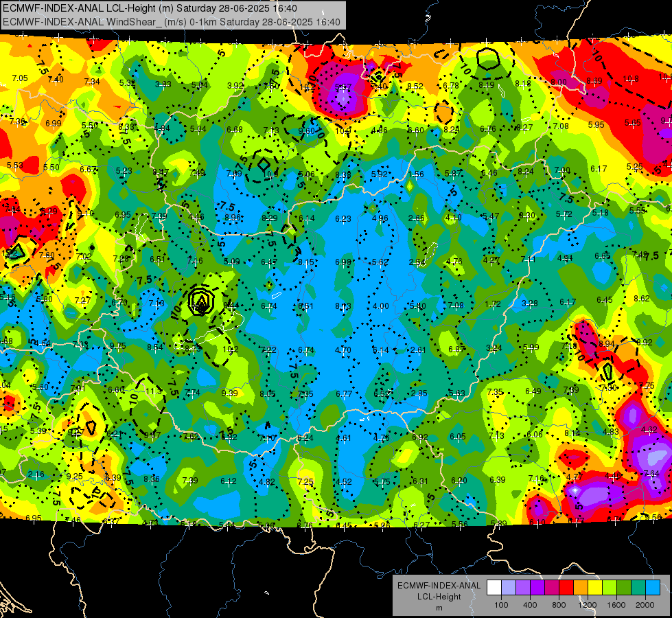Click the wind shear value 5.57

click(x=343, y=87)
